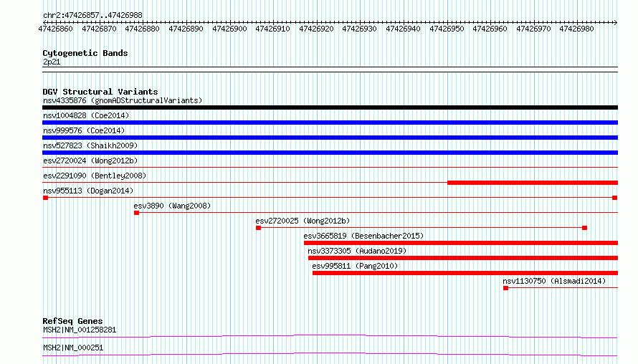Open the esv2720024 (Wong2012b) label

[90, 161]
